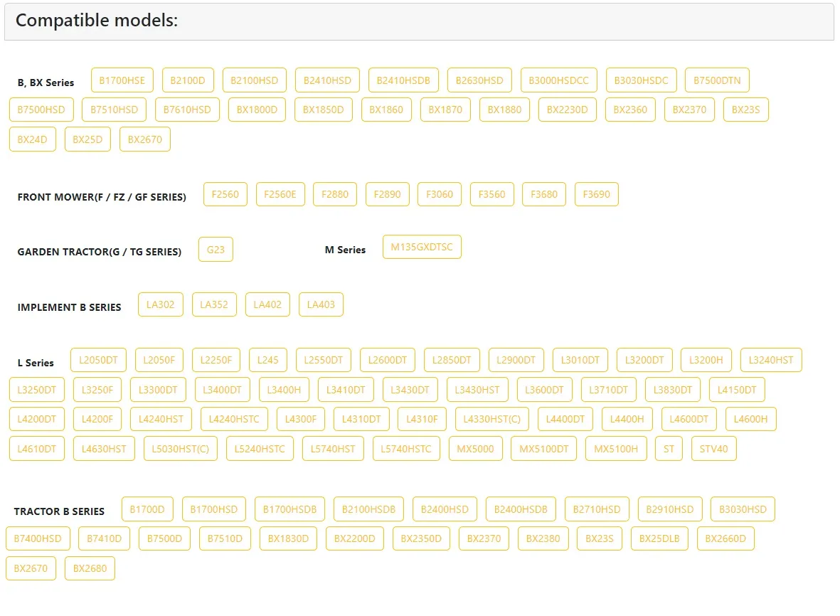Image resolution: width=840 pixels, height=616 pixels.
Task: Open the B3030HSDC model tag
Action: pyautogui.click(x=642, y=80)
